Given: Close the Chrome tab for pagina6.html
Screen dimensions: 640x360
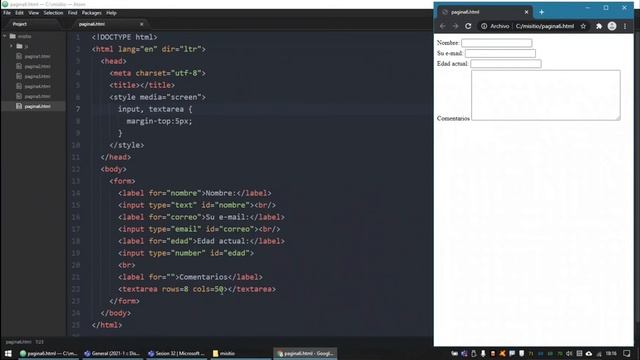Looking at the screenshot, I should click(x=526, y=12).
